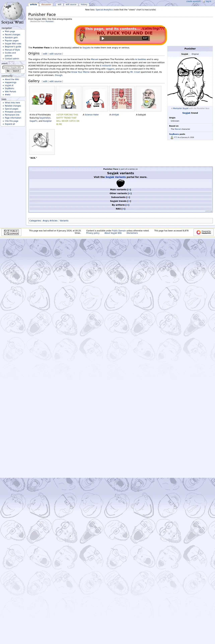The width and height of the screenshot is (215, 644).
Task: Open Beginner's guide link
Action: click(13, 47)
